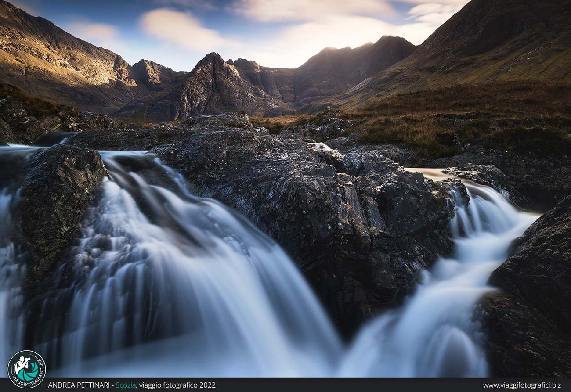Click the brown grassy moorland on the right
The height and width of the screenshot is (392, 571).
pos(461,114)
